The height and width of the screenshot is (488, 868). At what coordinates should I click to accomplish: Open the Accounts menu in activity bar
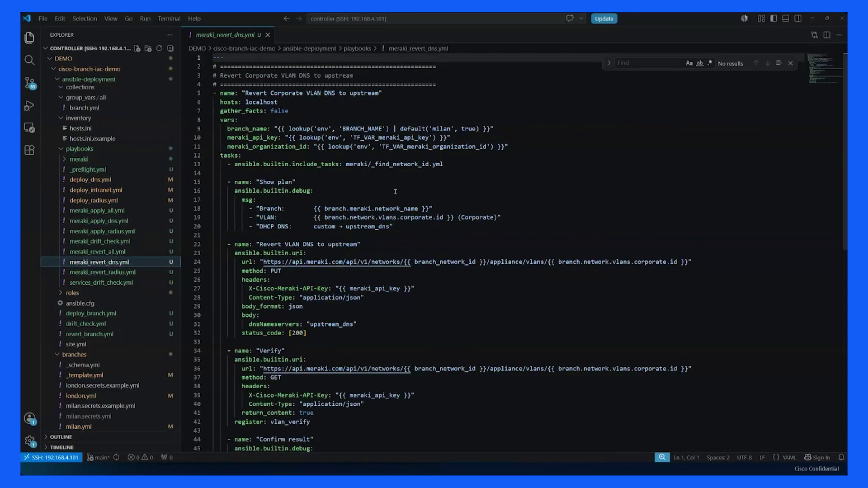click(30, 418)
